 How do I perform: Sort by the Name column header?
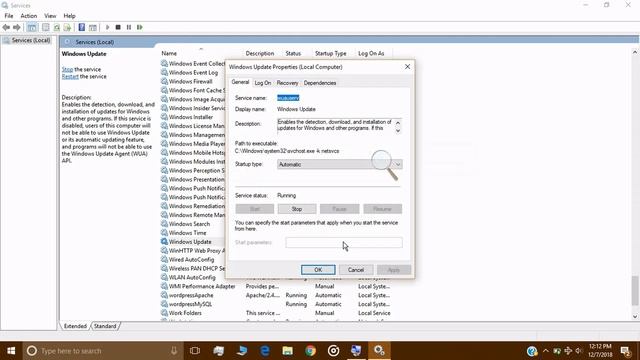[169, 53]
